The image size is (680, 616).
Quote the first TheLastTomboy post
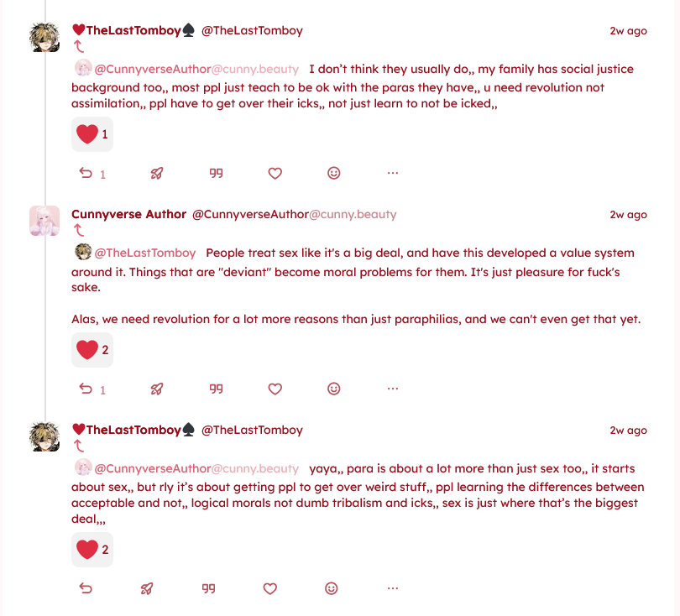[216, 173]
